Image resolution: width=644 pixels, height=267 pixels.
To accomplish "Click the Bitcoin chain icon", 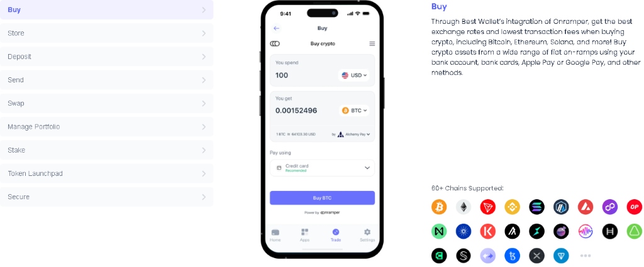I will 438,207.
